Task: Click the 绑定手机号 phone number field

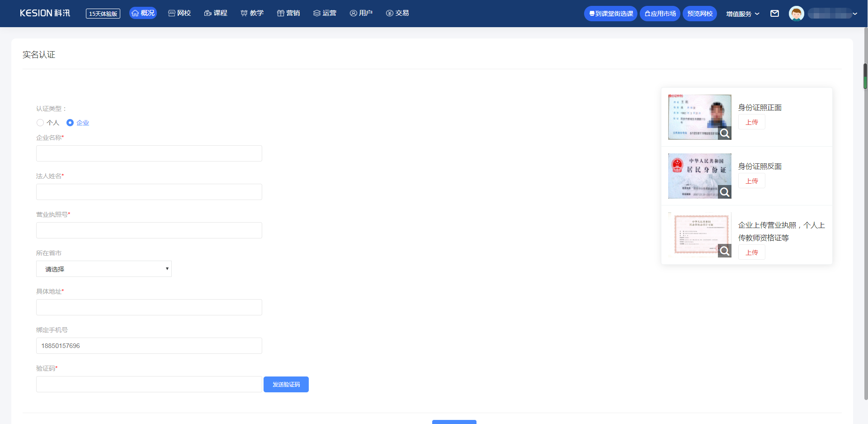Action: tap(149, 346)
